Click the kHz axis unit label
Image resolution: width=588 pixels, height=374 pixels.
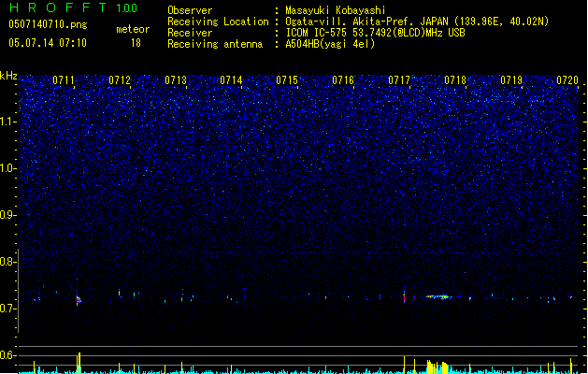pyautogui.click(x=8, y=76)
